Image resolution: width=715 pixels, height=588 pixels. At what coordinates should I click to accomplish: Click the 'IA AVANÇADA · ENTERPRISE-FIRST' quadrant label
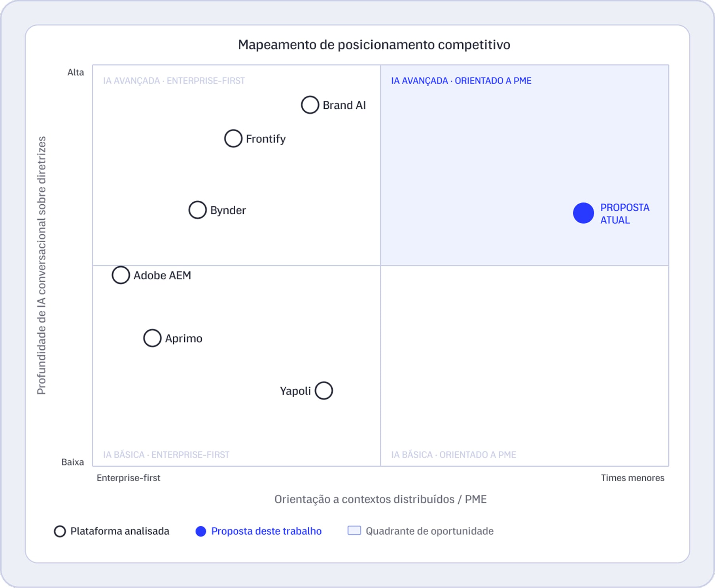(x=174, y=81)
